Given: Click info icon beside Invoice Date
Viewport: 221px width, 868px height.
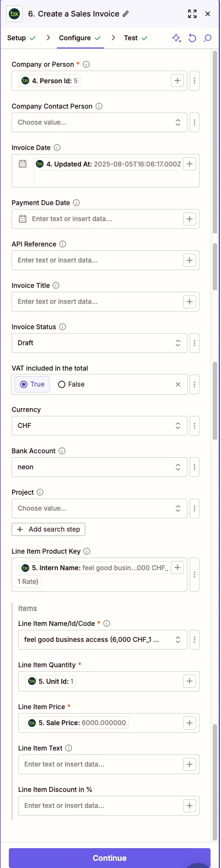Looking at the screenshot, I should (x=57, y=148).
